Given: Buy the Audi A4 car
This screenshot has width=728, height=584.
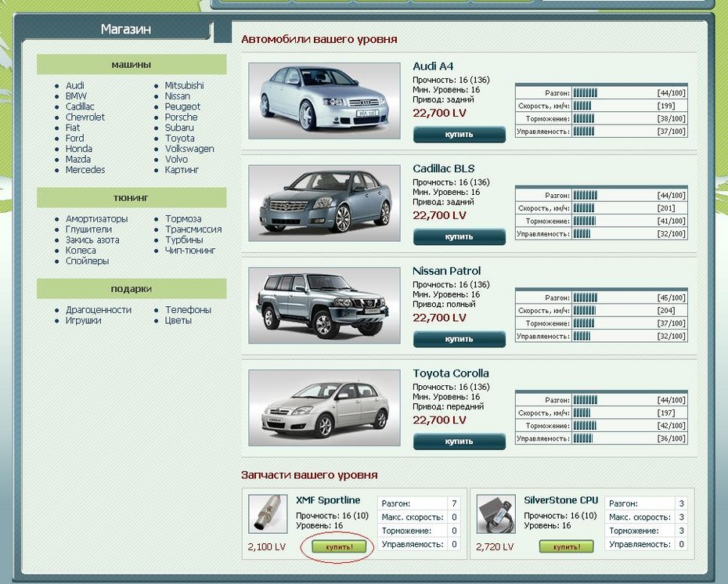Looking at the screenshot, I should (460, 134).
